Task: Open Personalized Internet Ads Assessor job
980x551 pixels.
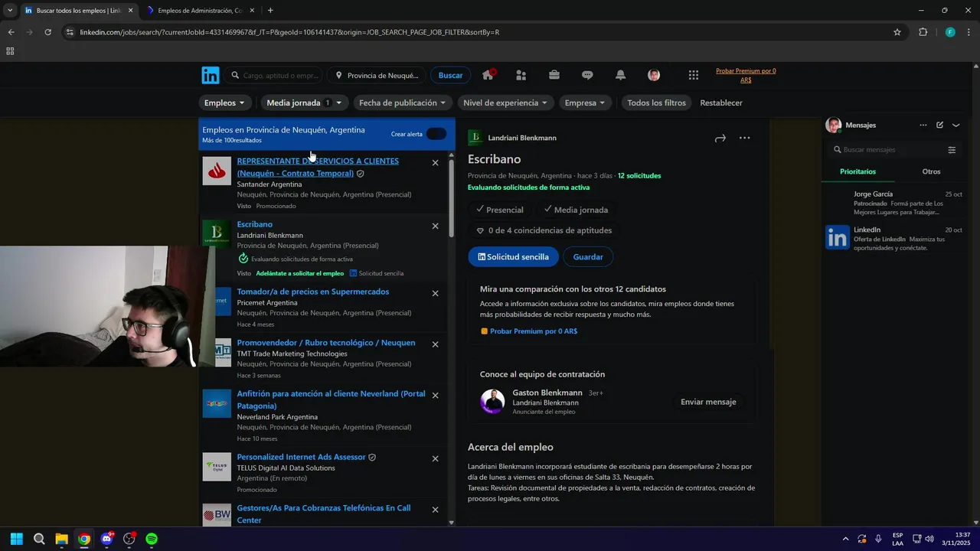Action: (301, 457)
